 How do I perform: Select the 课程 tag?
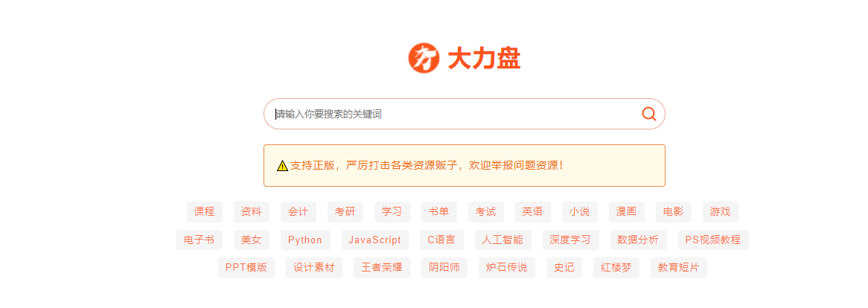click(x=204, y=212)
